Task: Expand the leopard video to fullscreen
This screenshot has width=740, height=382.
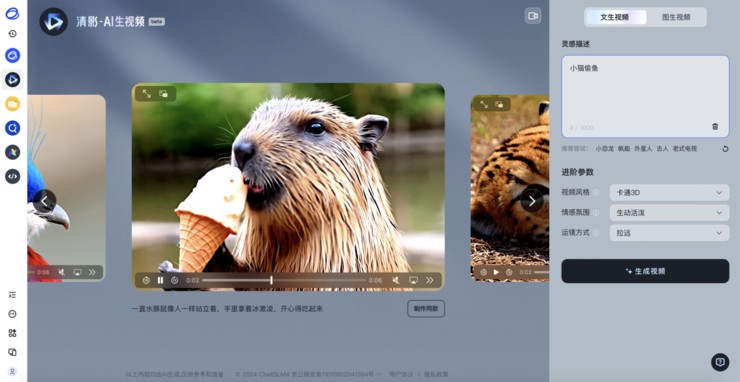Action: click(x=484, y=104)
